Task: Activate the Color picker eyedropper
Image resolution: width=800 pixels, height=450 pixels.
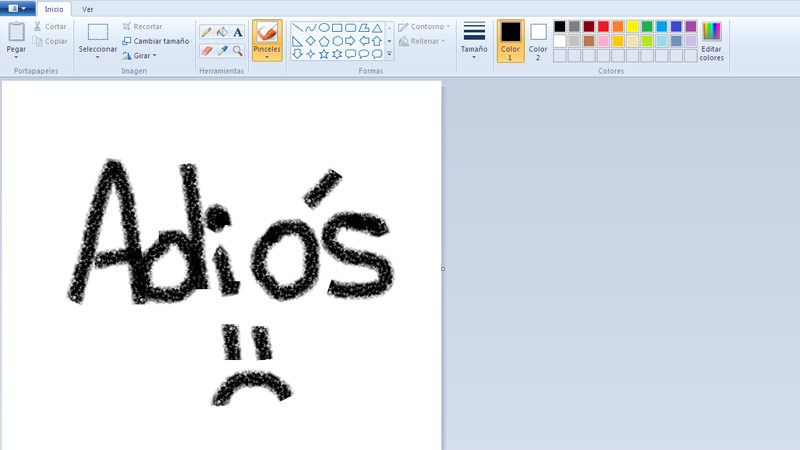Action: coord(222,50)
